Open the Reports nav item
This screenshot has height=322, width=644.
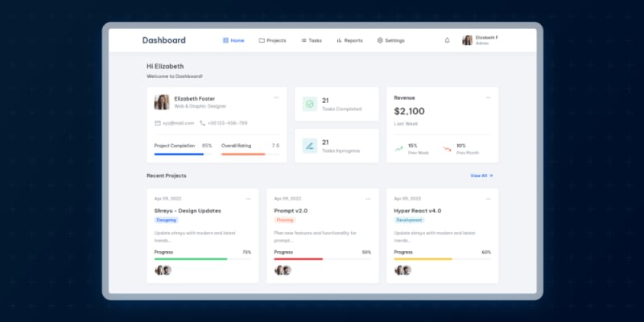349,40
